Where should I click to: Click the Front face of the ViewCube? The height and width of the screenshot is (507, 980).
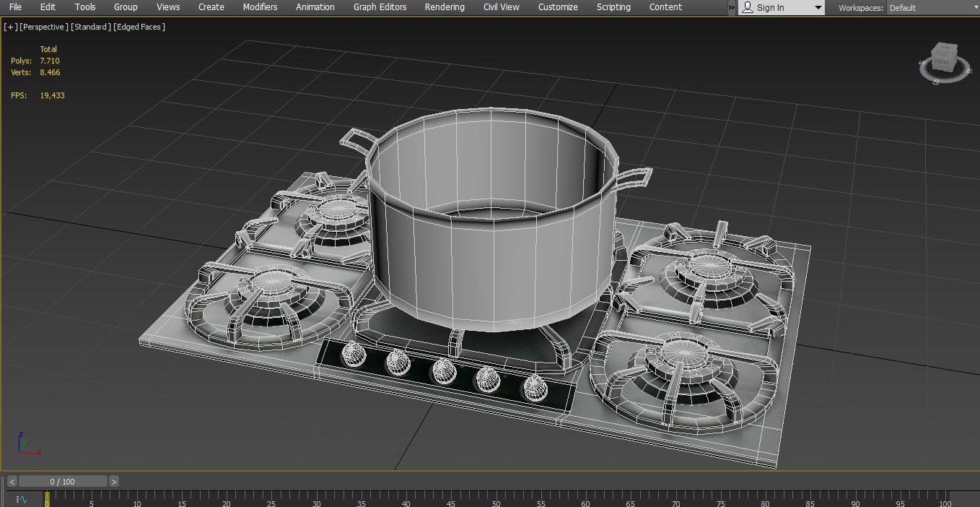click(942, 64)
